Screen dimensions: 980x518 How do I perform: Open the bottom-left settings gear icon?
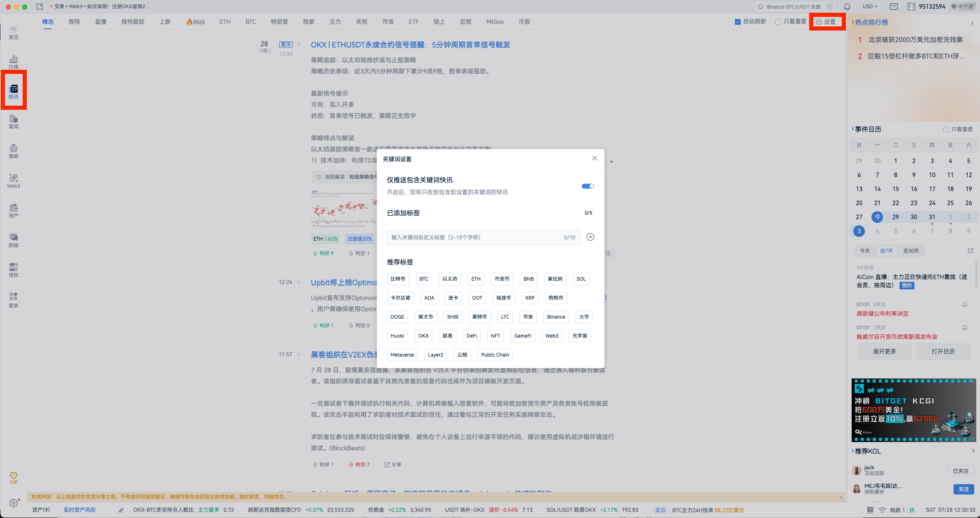14,503
